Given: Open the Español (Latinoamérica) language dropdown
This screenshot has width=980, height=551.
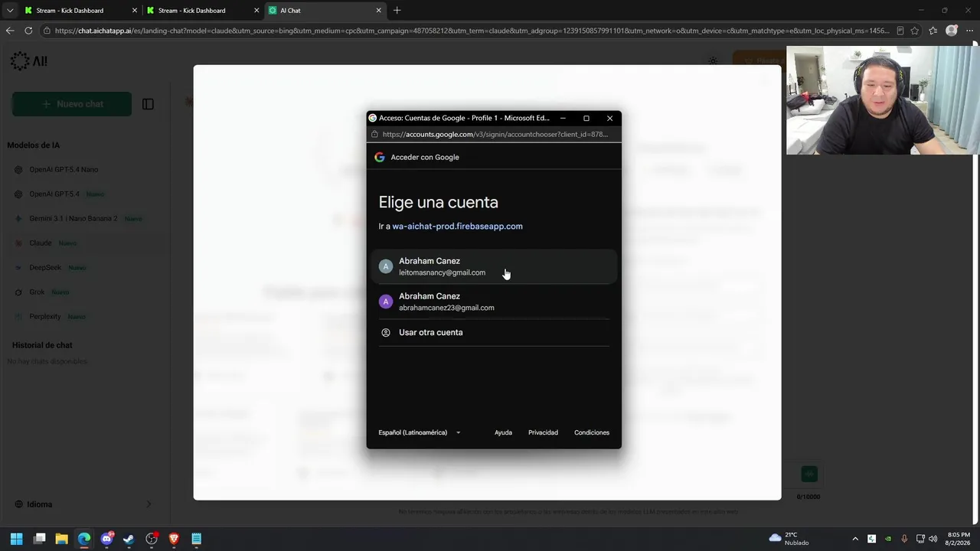Looking at the screenshot, I should [420, 432].
